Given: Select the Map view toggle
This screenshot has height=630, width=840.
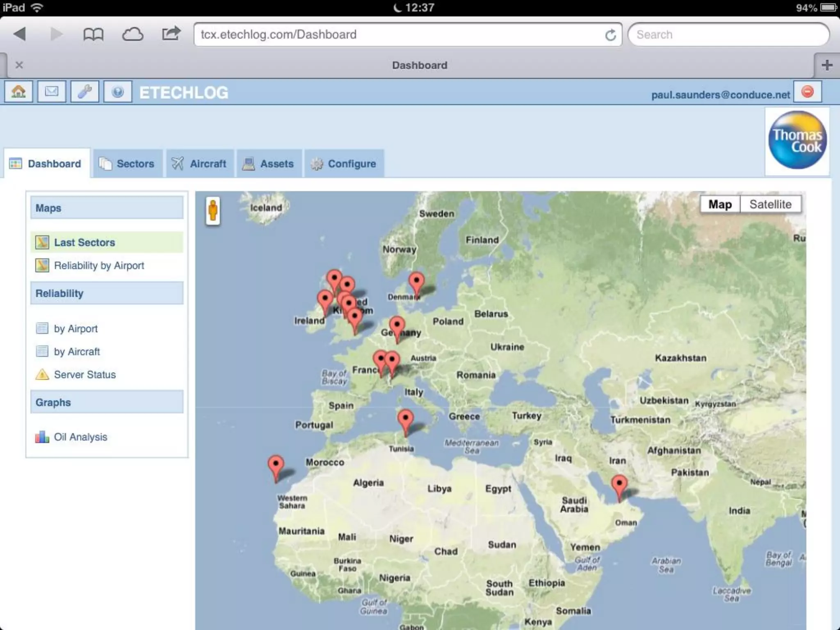Looking at the screenshot, I should coord(720,204).
